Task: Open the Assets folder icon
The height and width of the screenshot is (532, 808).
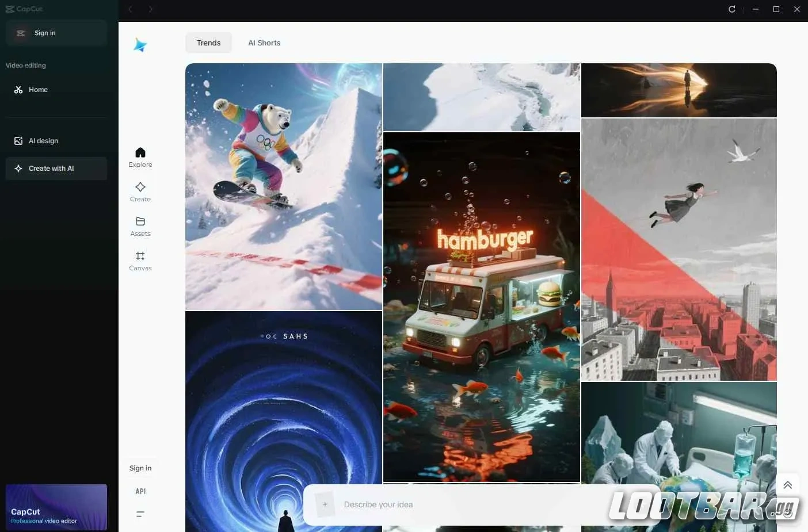Action: (140, 222)
